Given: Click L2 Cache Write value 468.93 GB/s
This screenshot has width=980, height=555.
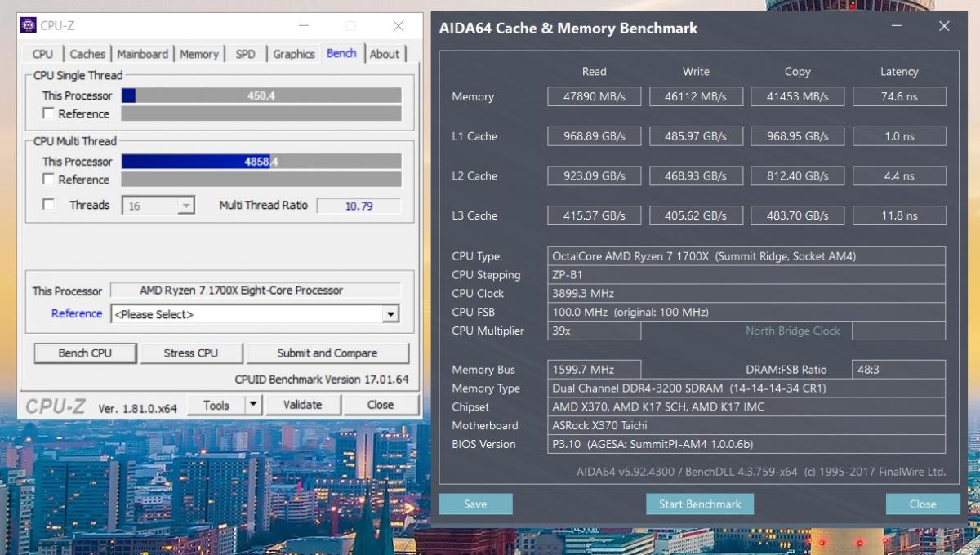Looking at the screenshot, I should pos(696,175).
